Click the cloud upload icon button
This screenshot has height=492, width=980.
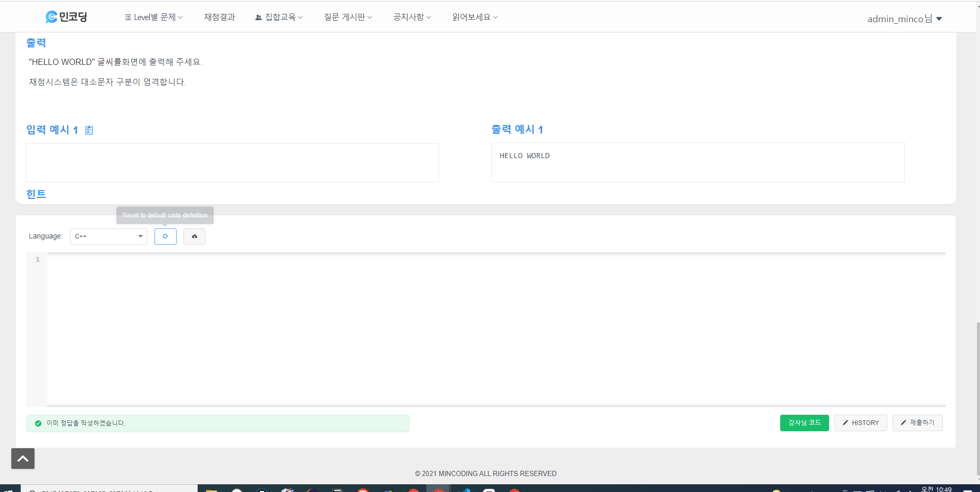point(194,236)
